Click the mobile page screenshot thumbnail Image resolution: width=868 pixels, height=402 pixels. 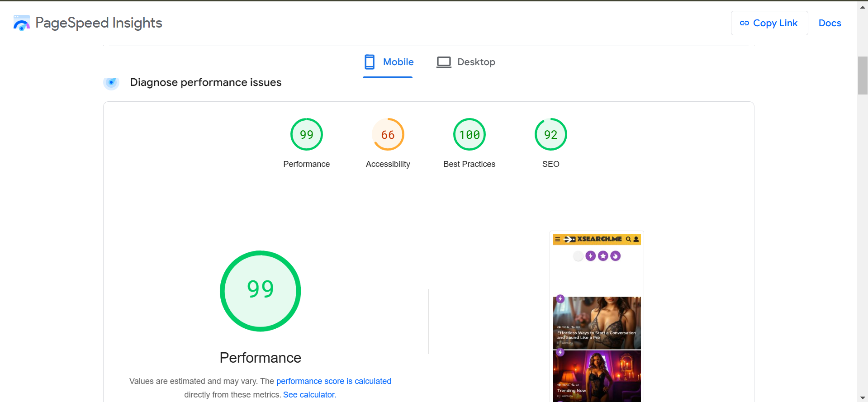[597, 317]
